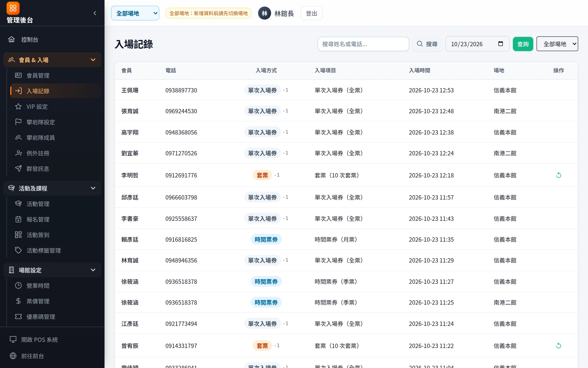Select 入場記錄 in the sidebar
The height and width of the screenshot is (368, 588).
tap(56, 91)
